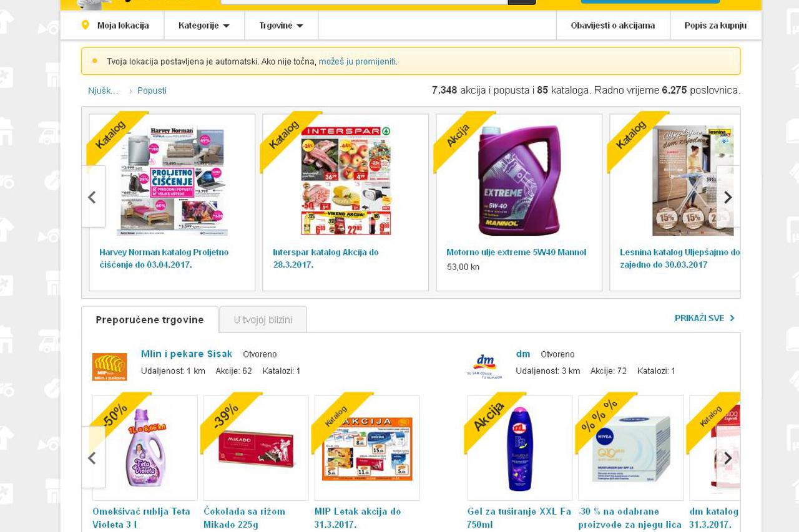The width and height of the screenshot is (799, 532).
Task: Select Preporučene trgovine tab
Action: pos(150,319)
